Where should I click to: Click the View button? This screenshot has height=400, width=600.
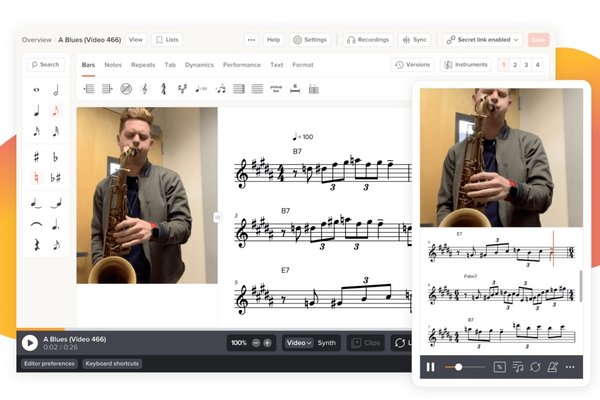coord(136,39)
